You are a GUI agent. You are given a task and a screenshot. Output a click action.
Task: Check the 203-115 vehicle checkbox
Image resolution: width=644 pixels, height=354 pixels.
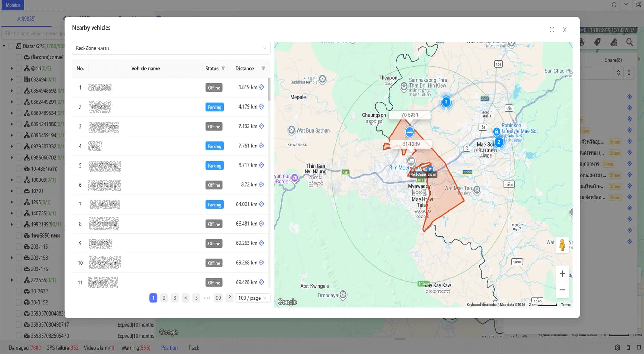(x=19, y=247)
